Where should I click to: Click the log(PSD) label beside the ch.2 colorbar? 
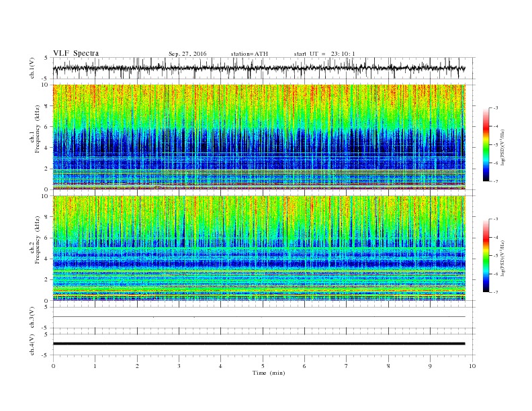tap(502, 258)
